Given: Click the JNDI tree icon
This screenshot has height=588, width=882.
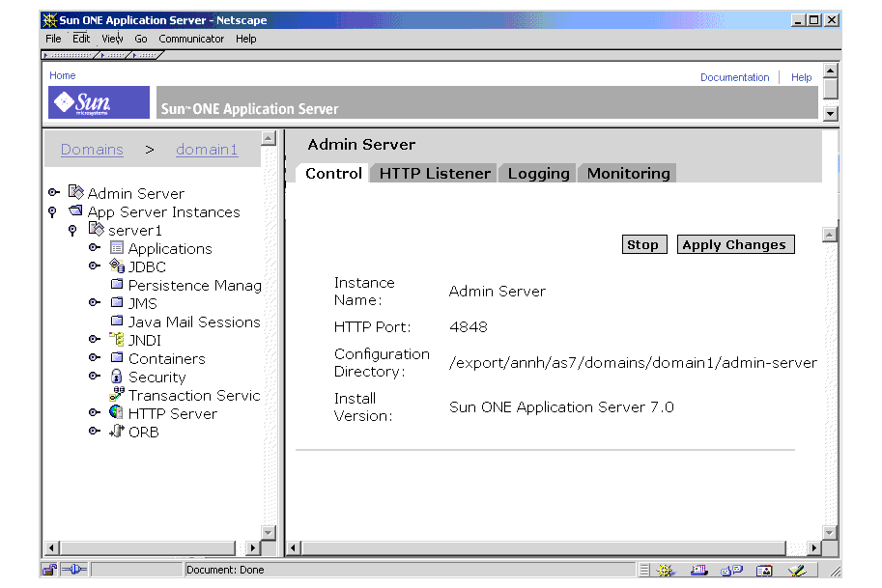Looking at the screenshot, I should tap(117, 339).
